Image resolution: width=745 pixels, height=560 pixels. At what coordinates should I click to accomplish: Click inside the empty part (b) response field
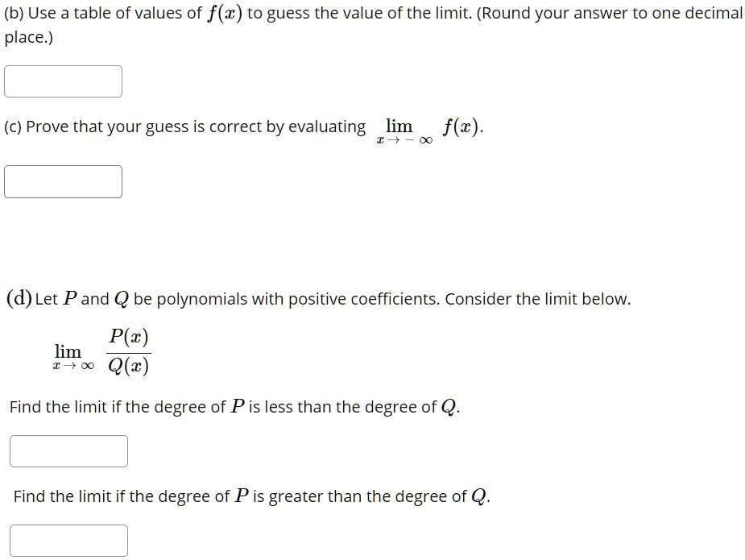pos(63,81)
